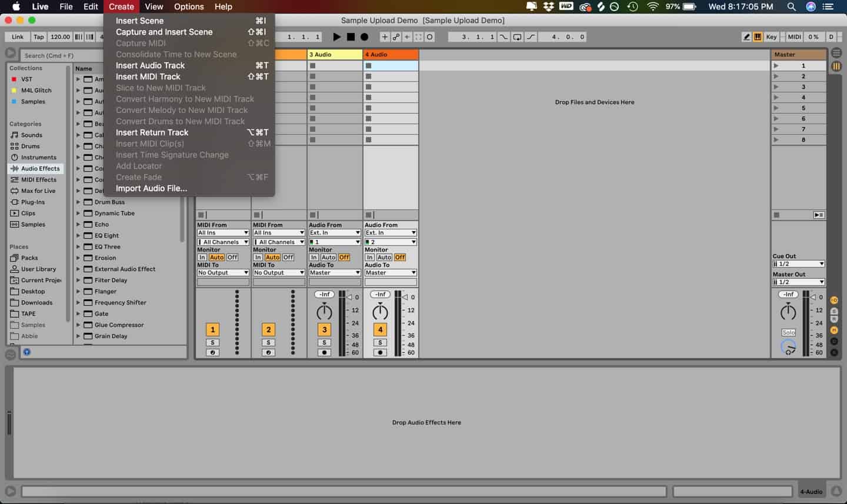Open the Audio From dropdown on track 3
This screenshot has width=847, height=504.
coord(334,232)
